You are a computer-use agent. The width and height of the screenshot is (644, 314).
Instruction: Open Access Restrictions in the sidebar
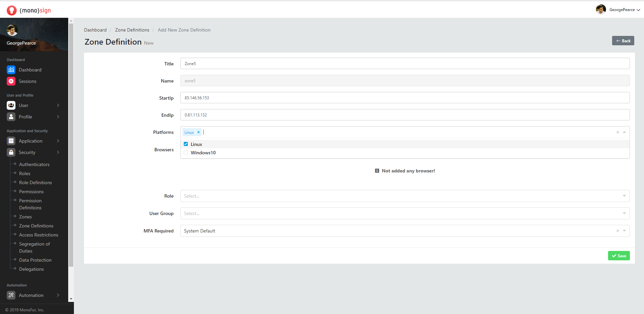(39, 235)
